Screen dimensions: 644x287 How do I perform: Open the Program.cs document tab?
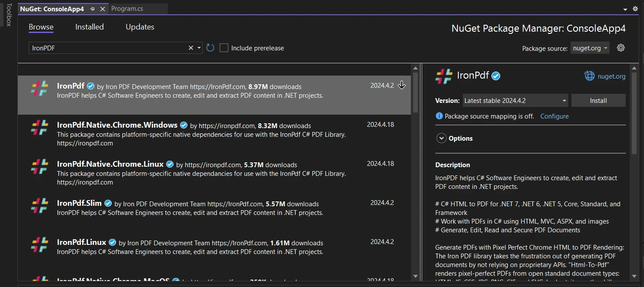pos(127,9)
